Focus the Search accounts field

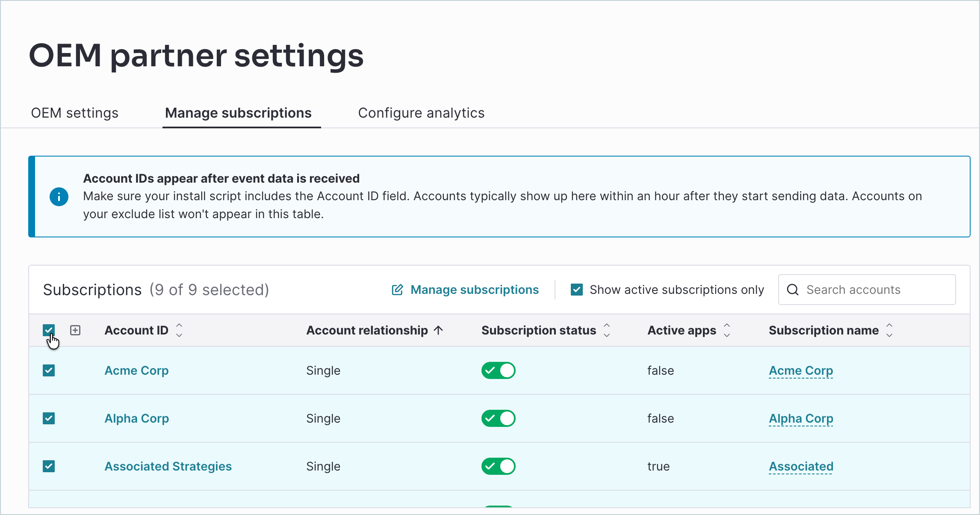click(867, 290)
